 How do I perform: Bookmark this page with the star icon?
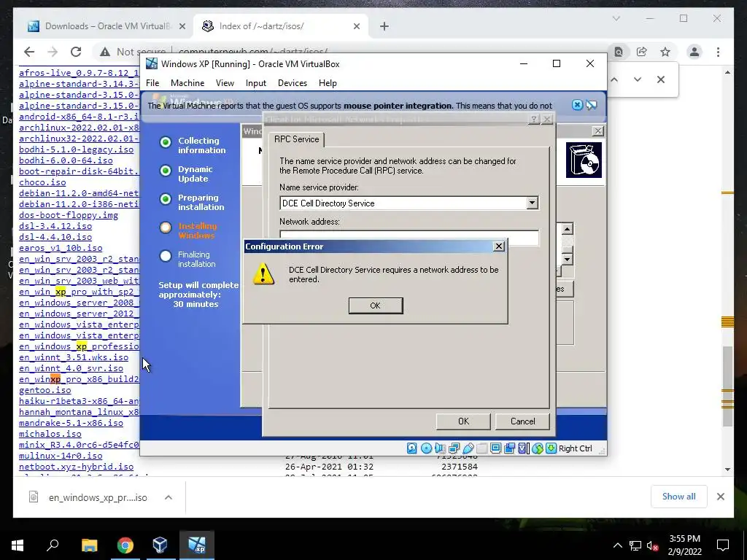click(x=665, y=52)
